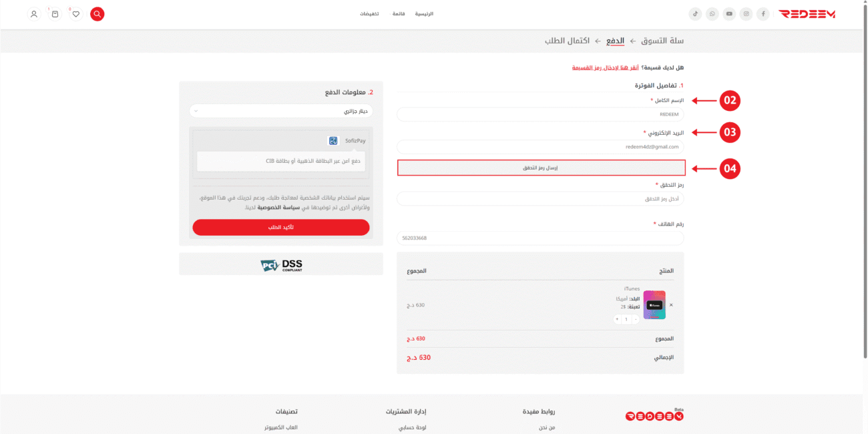Viewport: 868px width, 434px height.
Task: Open the currency dropdown دينار جزائري
Action: tap(281, 111)
